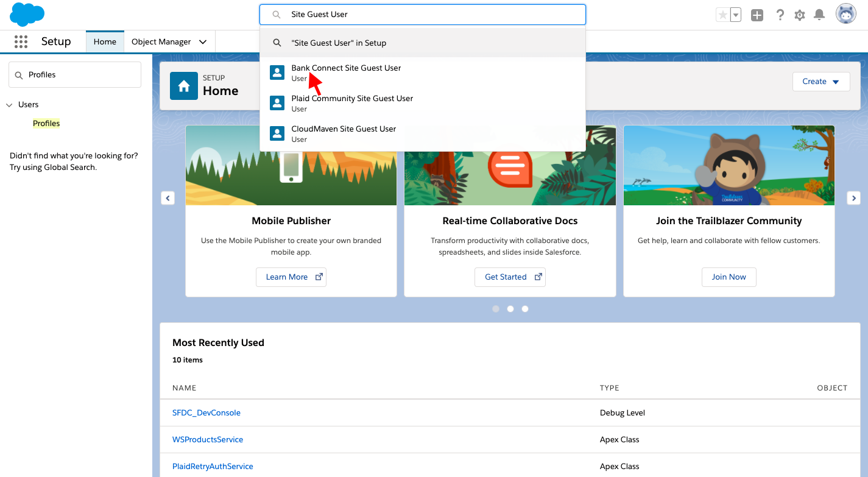This screenshot has height=477, width=868.
Task: Open the user profile avatar
Action: [846, 15]
